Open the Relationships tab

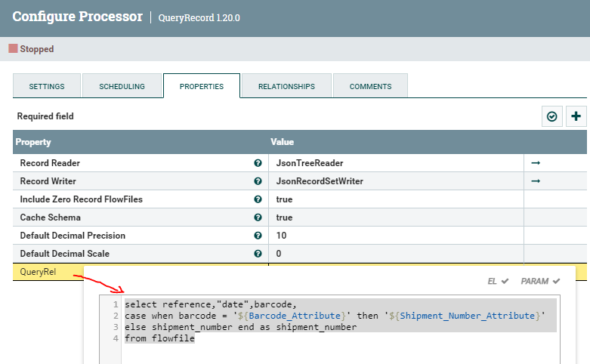point(286,87)
